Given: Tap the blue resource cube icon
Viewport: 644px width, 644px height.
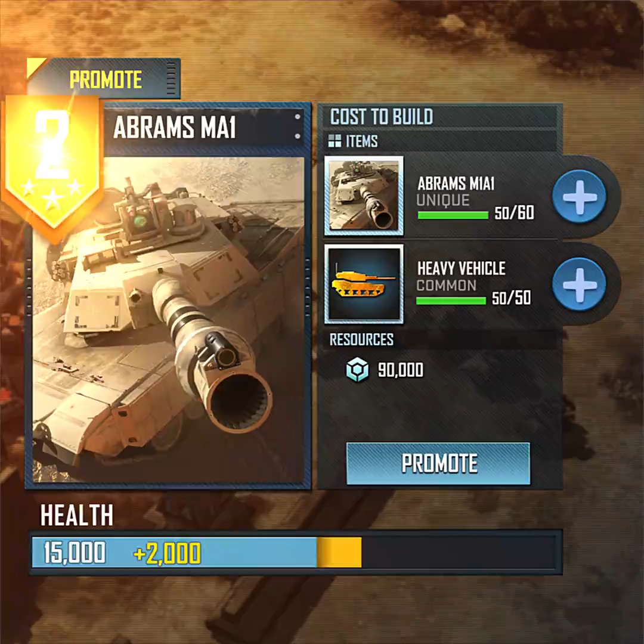Looking at the screenshot, I should pos(357,369).
